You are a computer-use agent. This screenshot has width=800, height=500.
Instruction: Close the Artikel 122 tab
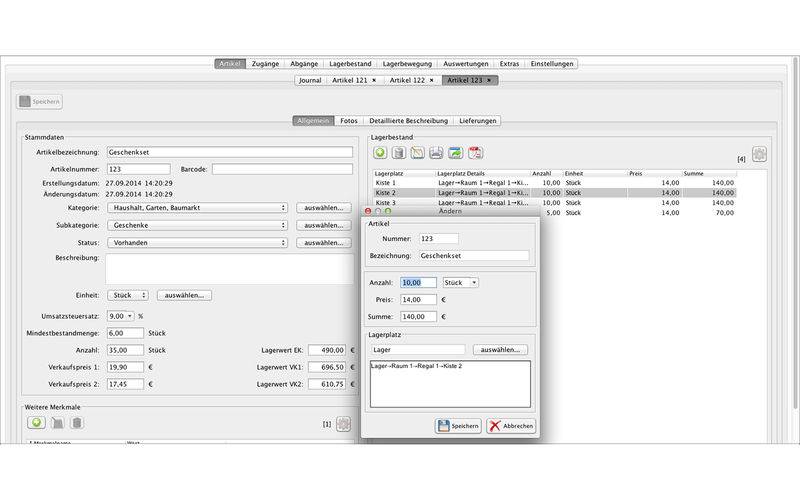pyautogui.click(x=431, y=79)
